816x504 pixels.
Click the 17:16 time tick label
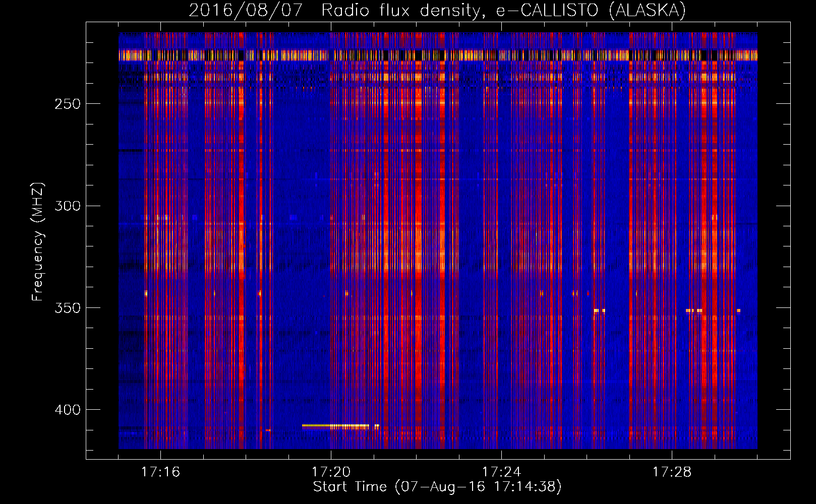tap(160, 472)
